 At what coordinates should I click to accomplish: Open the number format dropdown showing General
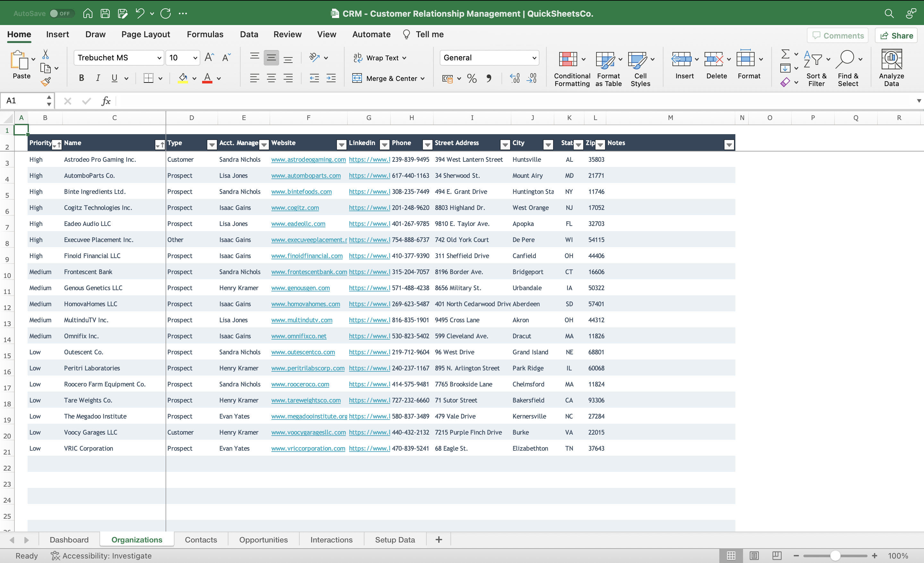(x=534, y=57)
